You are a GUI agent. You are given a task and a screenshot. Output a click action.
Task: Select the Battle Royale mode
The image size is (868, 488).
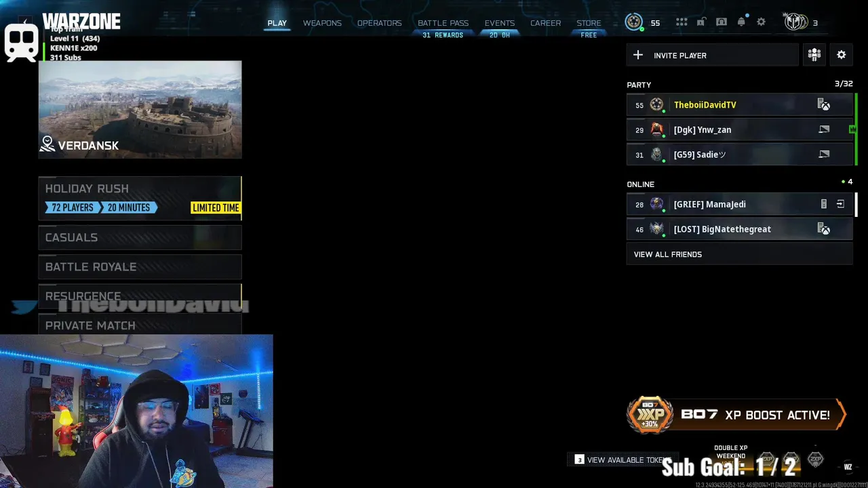(x=140, y=266)
